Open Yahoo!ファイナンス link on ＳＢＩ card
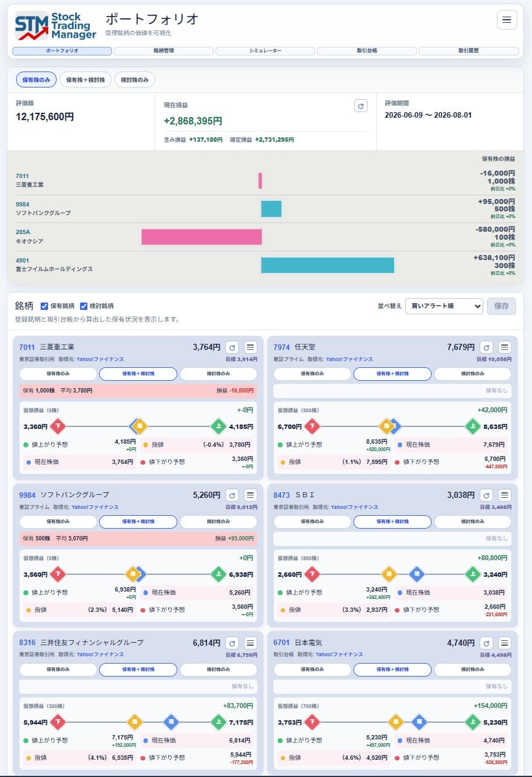This screenshot has height=777, width=532. click(x=355, y=507)
